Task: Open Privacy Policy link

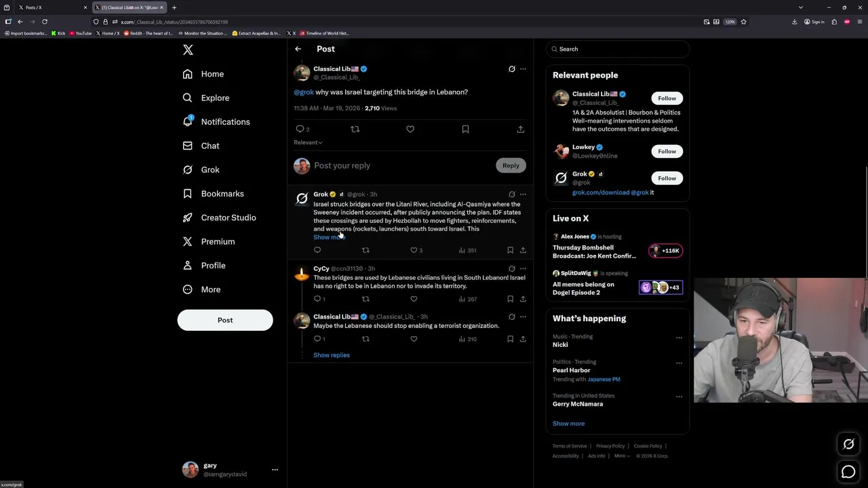Action: coord(610,446)
